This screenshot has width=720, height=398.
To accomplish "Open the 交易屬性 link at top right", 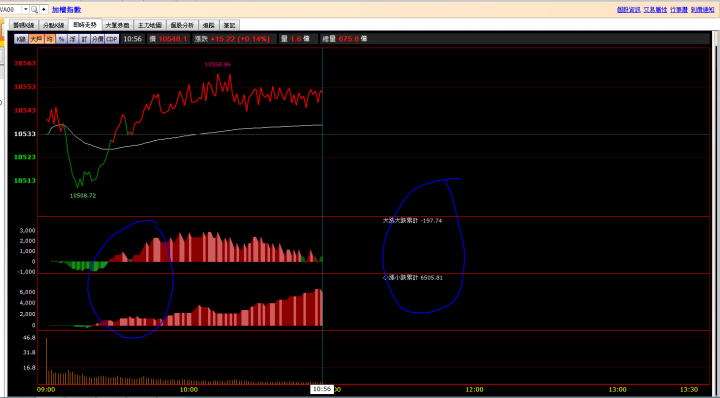I will (655, 9).
